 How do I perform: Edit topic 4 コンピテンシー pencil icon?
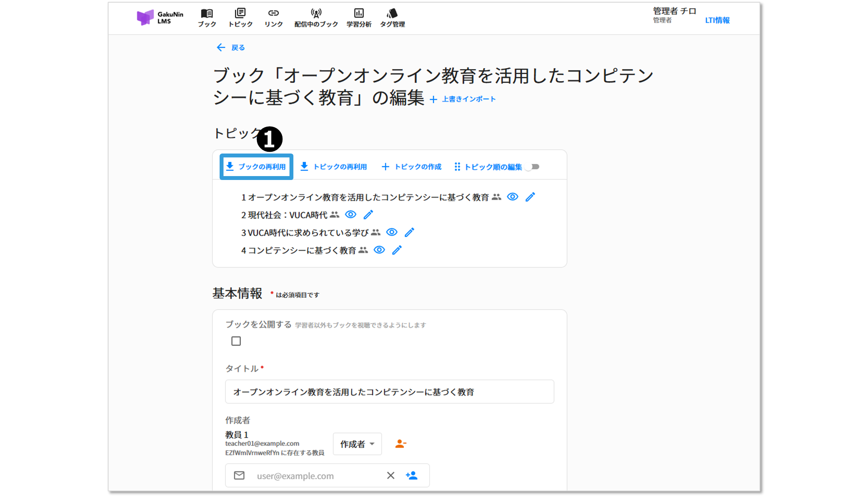click(x=397, y=250)
